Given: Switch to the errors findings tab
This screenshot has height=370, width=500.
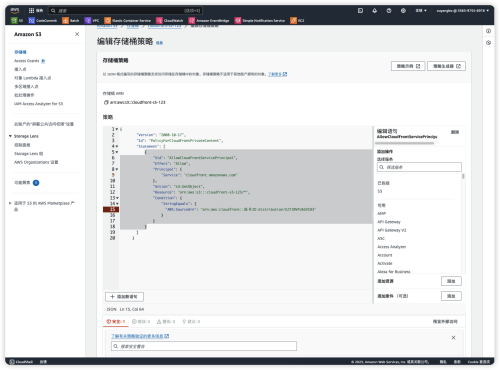Looking at the screenshot, I should tap(141, 322).
